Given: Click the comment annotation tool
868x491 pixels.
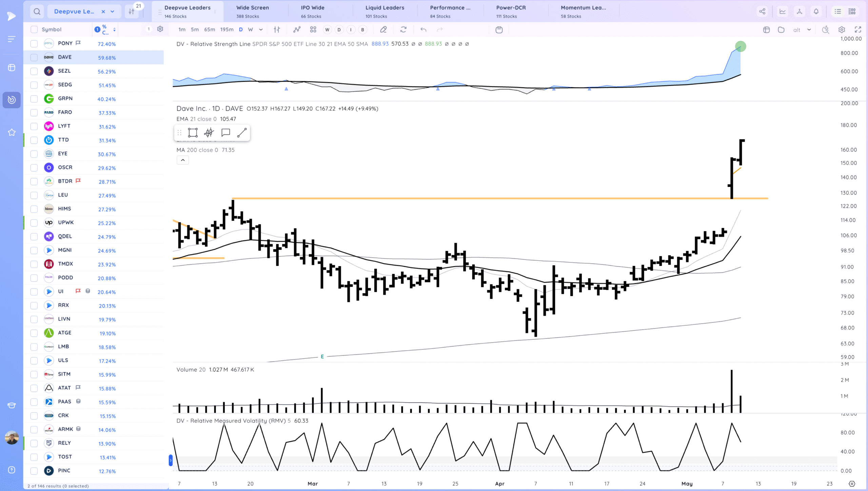Looking at the screenshot, I should [x=225, y=133].
